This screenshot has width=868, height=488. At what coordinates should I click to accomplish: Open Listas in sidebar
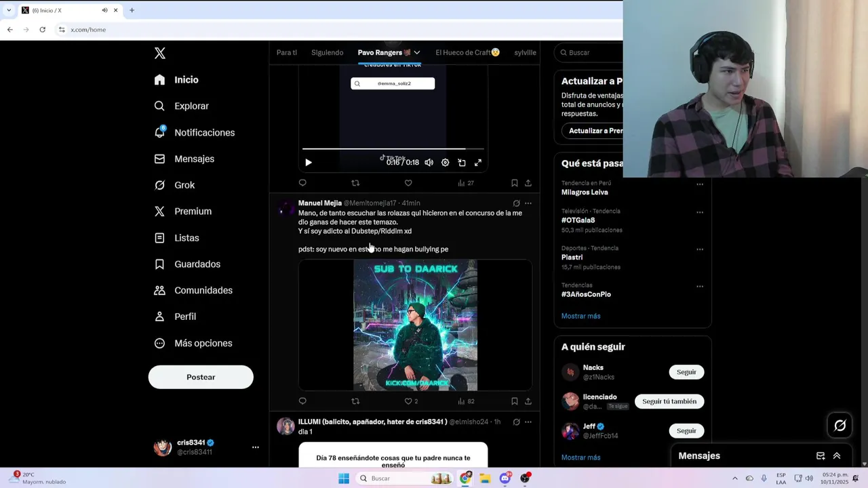tap(176, 238)
